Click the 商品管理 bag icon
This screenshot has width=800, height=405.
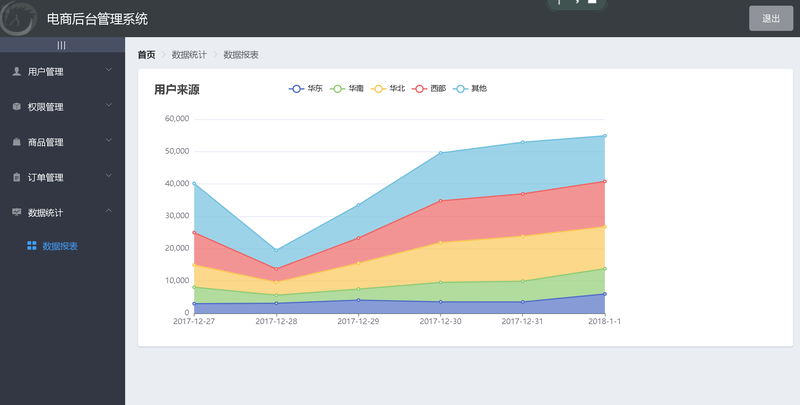point(16,142)
